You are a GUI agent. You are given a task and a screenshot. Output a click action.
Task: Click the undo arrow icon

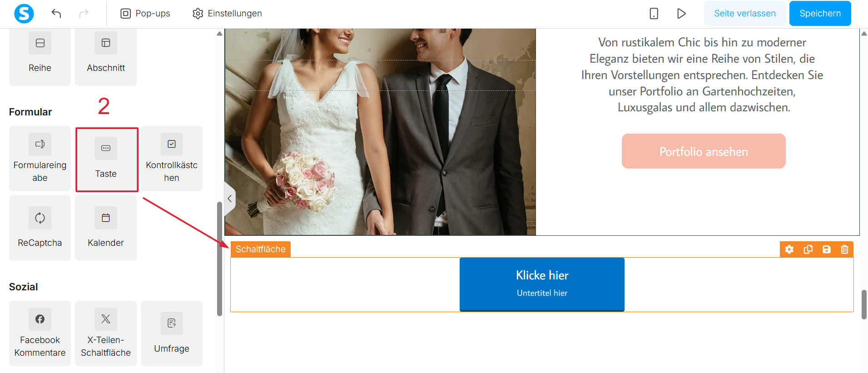point(56,14)
